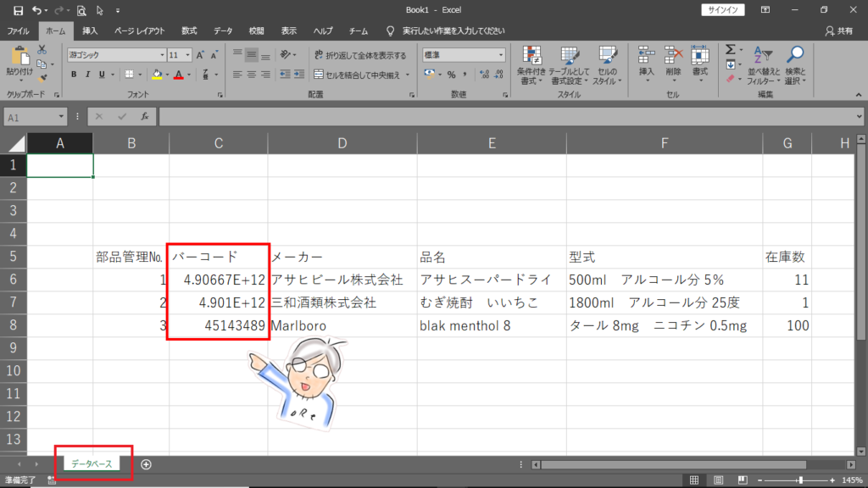The width and height of the screenshot is (868, 488).
Task: Select the Format Painter brush icon
Action: point(42,76)
